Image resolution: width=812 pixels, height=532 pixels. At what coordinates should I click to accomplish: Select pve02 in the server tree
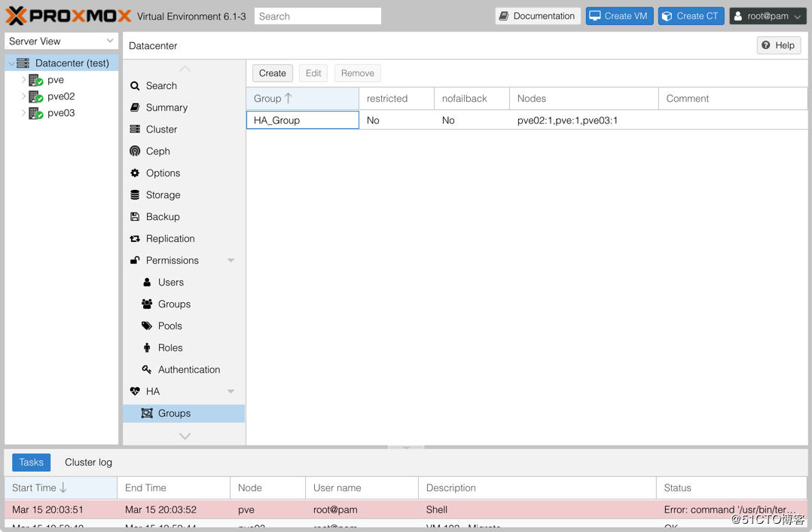[x=61, y=96]
